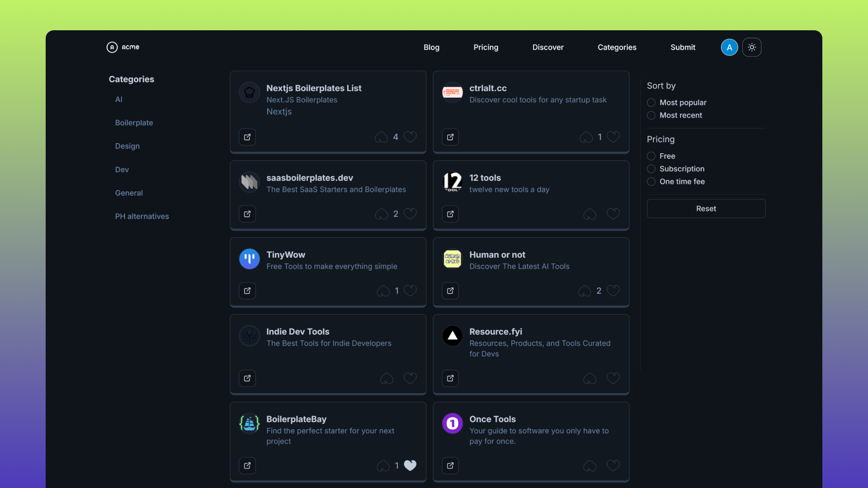The height and width of the screenshot is (488, 868).
Task: Open the user avatar menu
Action: [729, 47]
